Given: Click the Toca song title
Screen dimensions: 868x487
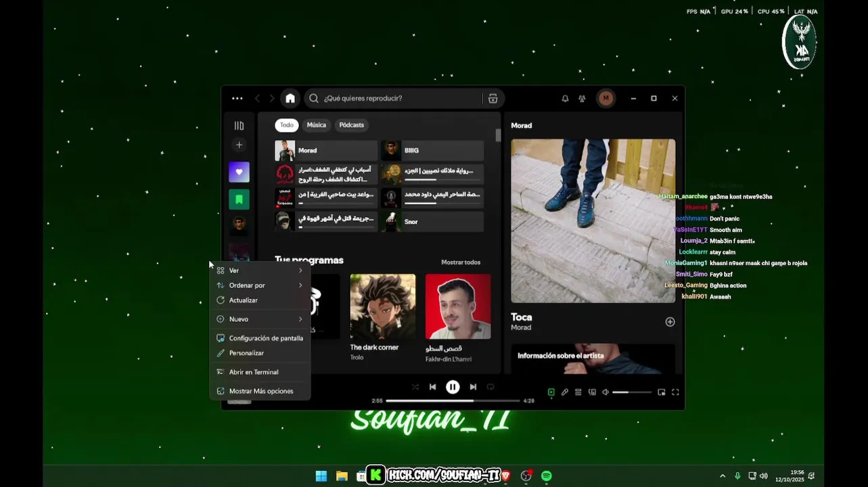Looking at the screenshot, I should (x=522, y=317).
